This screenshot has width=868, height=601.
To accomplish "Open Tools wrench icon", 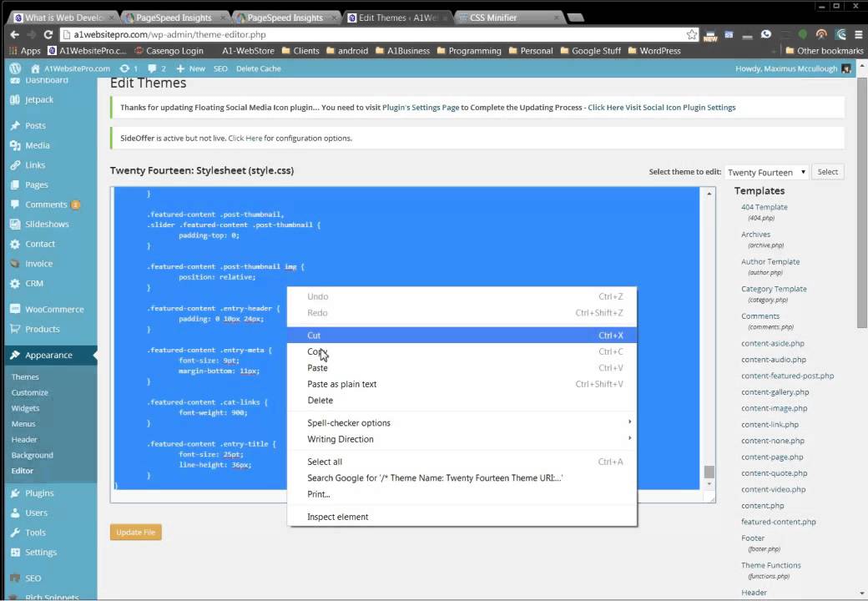I will [x=15, y=533].
